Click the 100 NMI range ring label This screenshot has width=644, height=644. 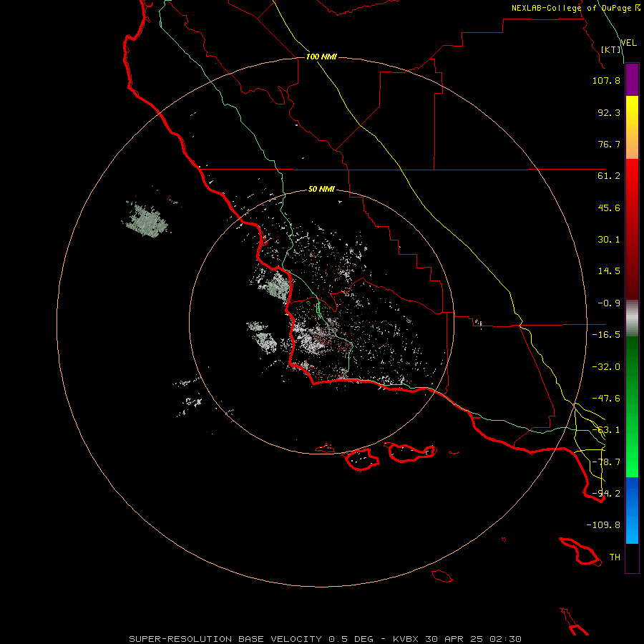click(x=321, y=57)
